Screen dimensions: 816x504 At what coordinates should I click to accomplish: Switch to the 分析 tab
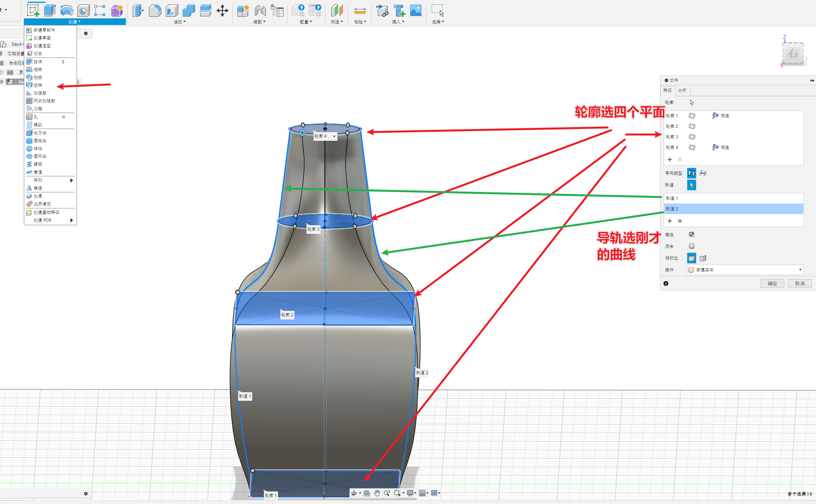(682, 90)
